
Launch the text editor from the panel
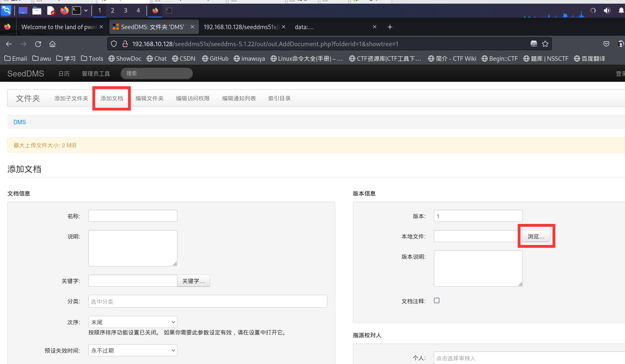pos(51,11)
